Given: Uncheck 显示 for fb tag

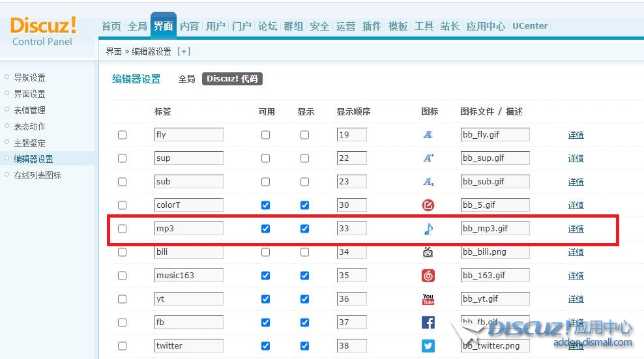Looking at the screenshot, I should click(x=305, y=323).
